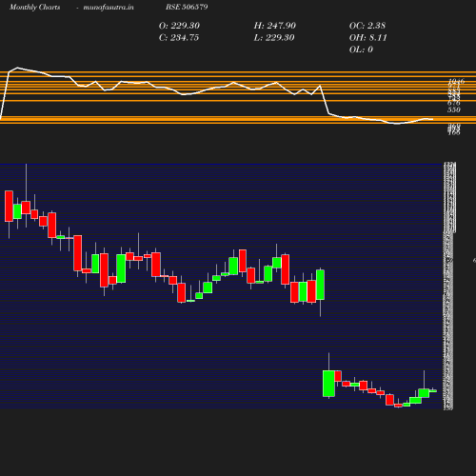The height and width of the screenshot is (476, 476).
Task: Click the 'OL: 0' value
Action: (x=361, y=50)
